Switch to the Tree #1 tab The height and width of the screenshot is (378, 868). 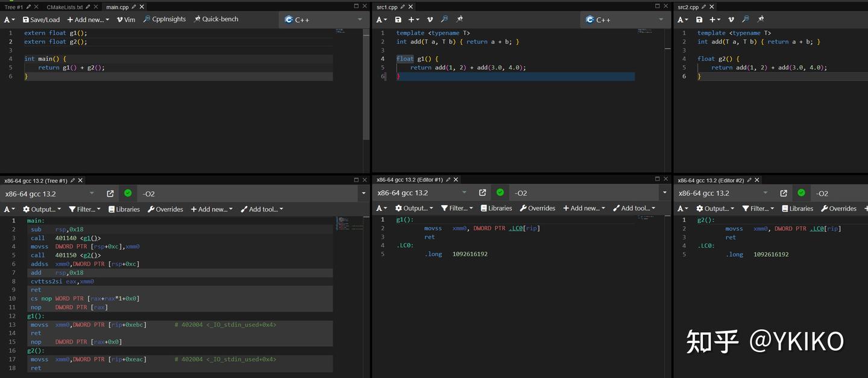coord(13,7)
